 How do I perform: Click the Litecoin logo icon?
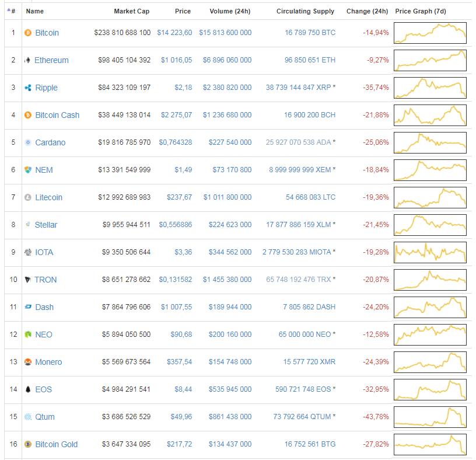pyautogui.click(x=28, y=197)
